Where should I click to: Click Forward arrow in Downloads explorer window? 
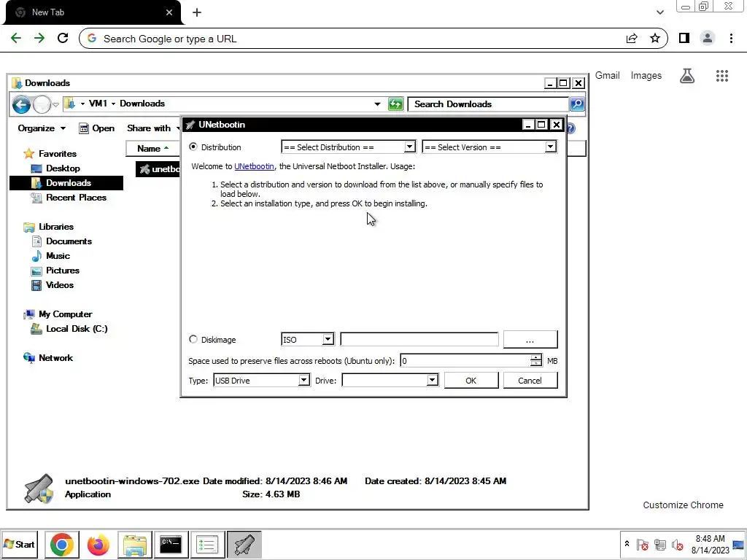pos(42,104)
